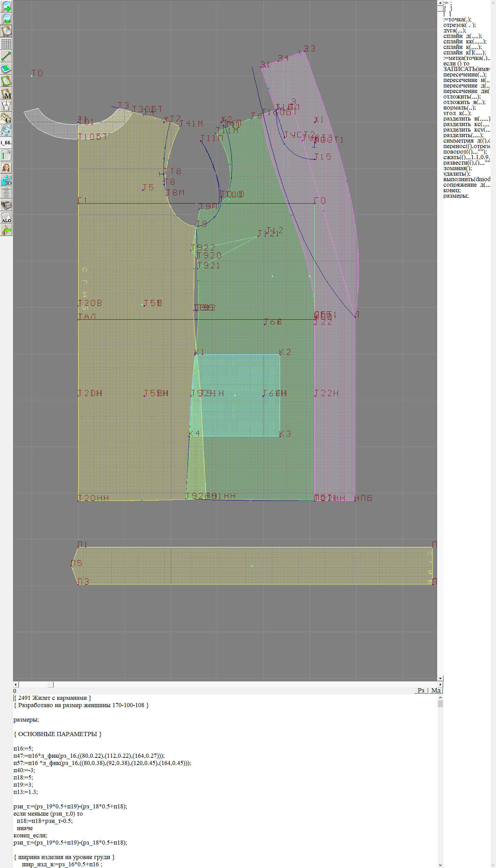Screen dimensions: 496x868
Task: Insert 'отрезок( , );' from operator list
Action: 459,25
